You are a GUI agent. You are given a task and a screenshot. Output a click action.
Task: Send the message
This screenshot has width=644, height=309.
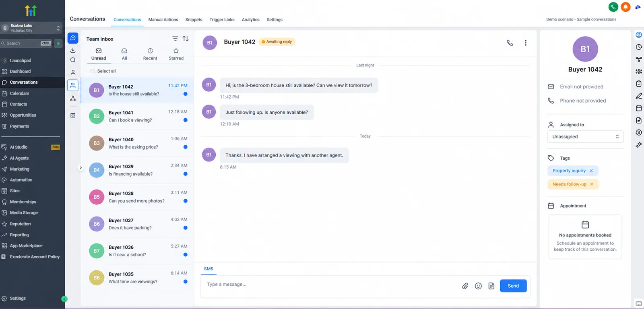pyautogui.click(x=513, y=286)
